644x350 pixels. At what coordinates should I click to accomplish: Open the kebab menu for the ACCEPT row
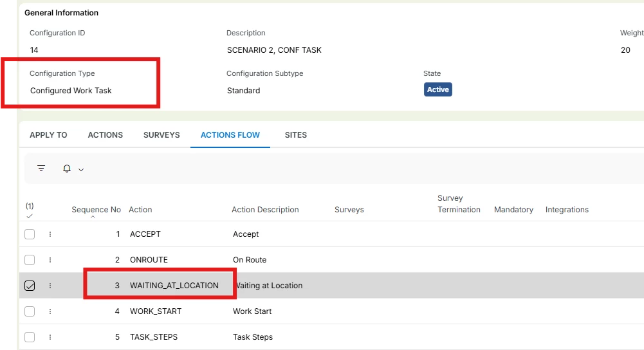pos(50,234)
